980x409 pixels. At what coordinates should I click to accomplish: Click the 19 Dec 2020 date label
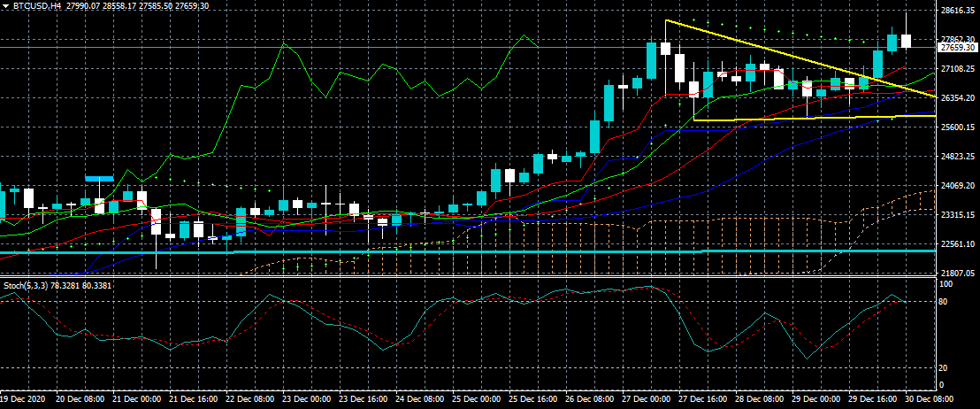(24, 399)
